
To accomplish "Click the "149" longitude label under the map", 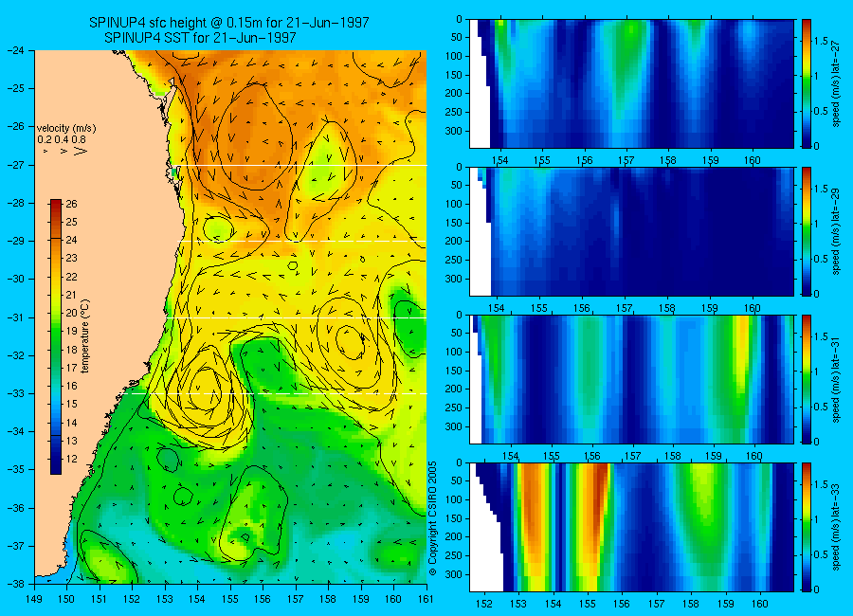I will tap(34, 599).
